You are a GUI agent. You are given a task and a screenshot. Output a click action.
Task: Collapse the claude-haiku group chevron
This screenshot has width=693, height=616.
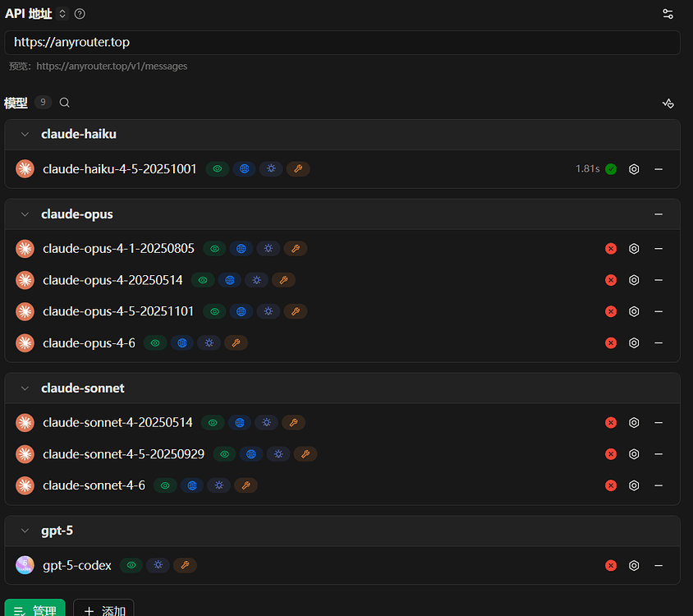[x=25, y=135]
